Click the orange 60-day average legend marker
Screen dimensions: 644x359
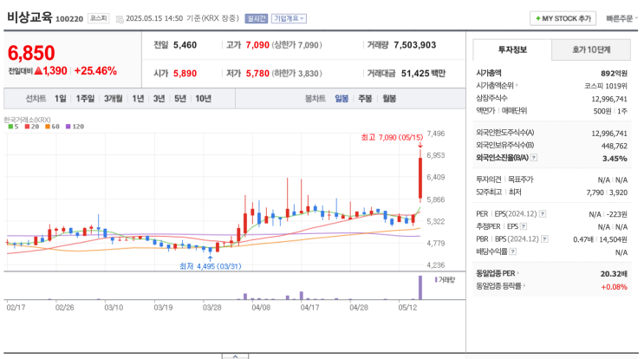tap(48, 127)
